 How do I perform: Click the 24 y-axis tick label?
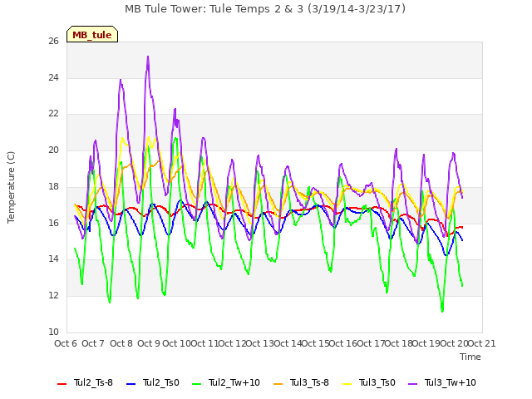(x=53, y=77)
